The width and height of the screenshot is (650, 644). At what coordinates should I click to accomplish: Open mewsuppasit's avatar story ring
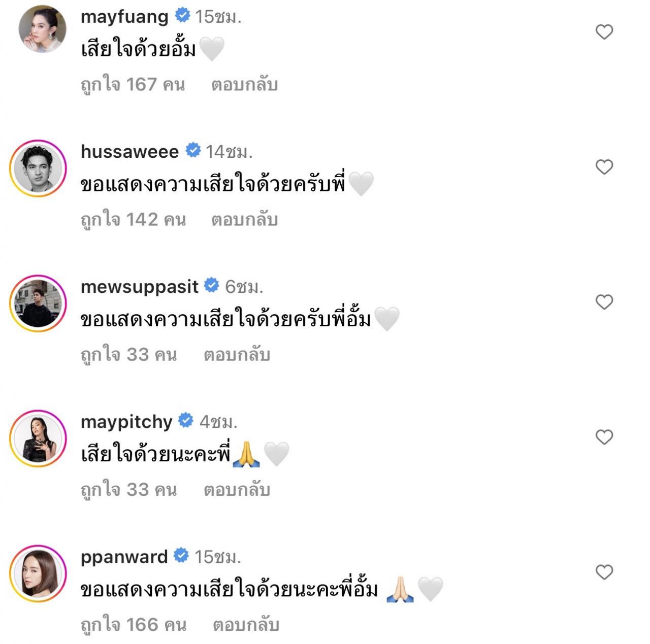point(39,303)
